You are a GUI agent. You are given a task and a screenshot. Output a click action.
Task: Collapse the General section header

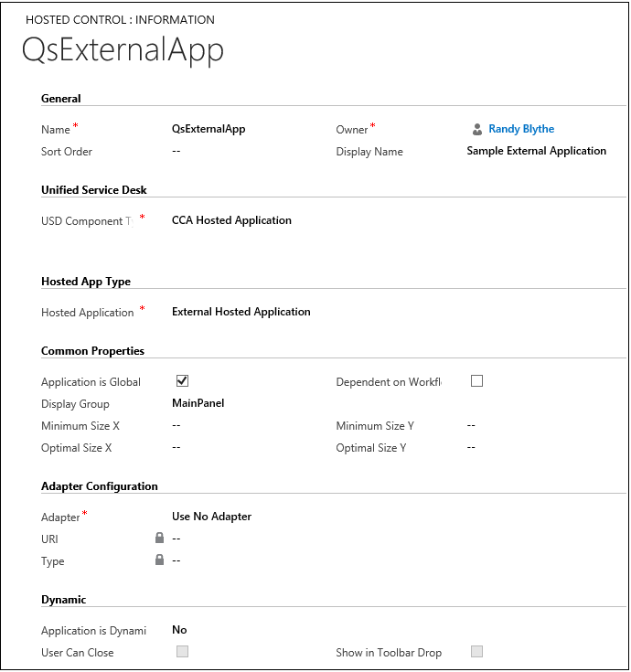tap(61, 99)
